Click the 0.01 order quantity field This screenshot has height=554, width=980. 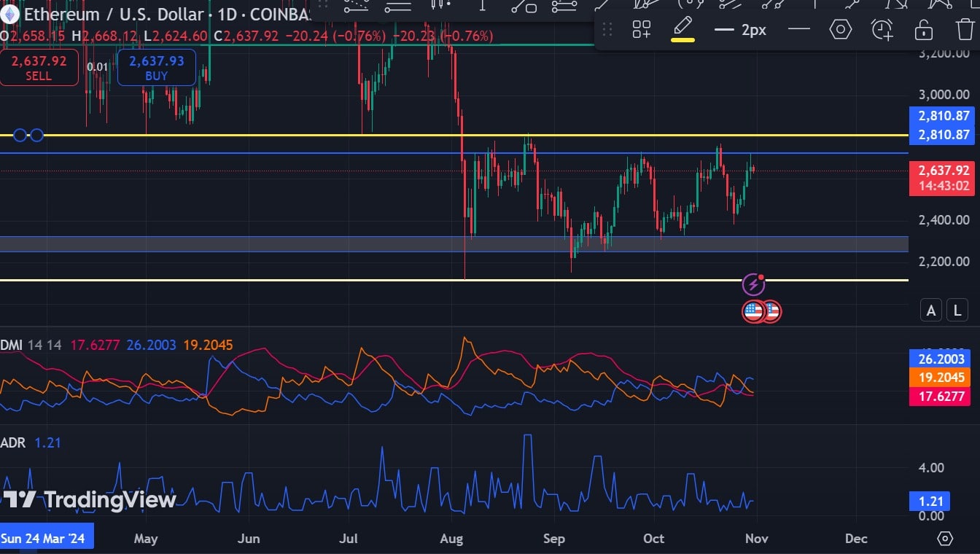click(x=97, y=67)
